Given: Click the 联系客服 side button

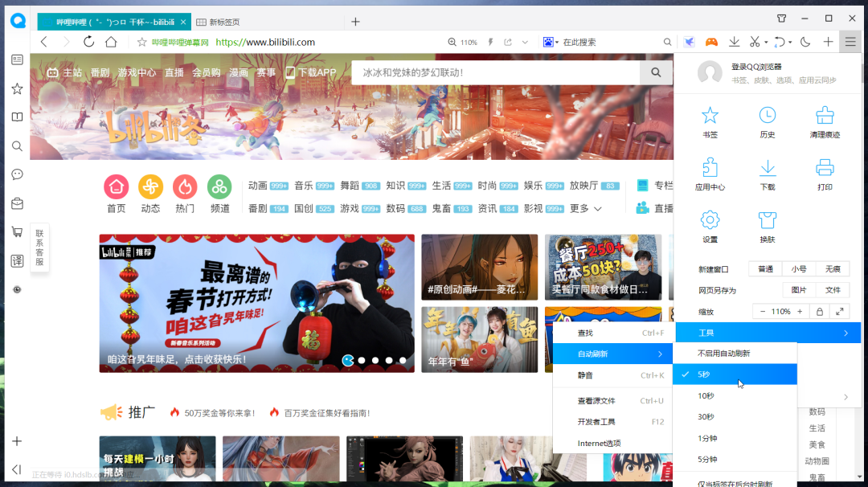Looking at the screenshot, I should 39,248.
